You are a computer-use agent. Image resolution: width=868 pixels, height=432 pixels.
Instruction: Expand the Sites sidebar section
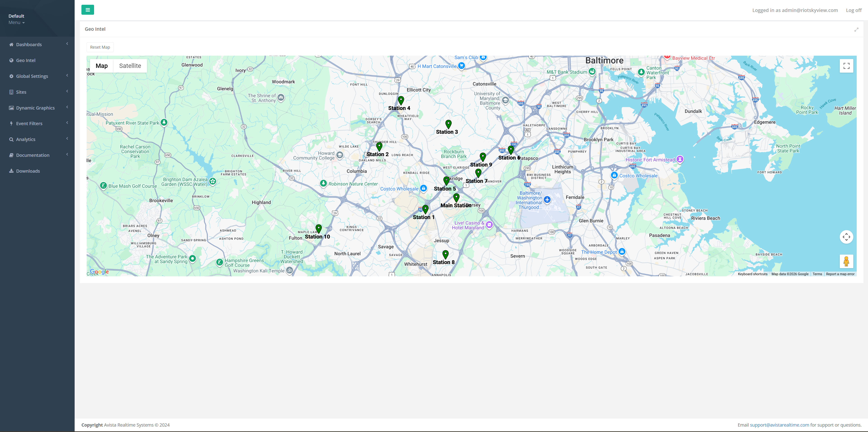coord(11,92)
